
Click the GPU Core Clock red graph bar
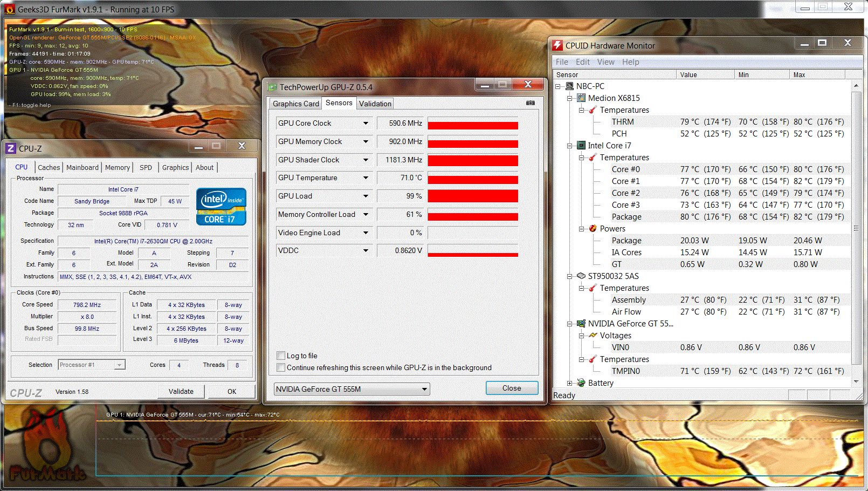(473, 125)
